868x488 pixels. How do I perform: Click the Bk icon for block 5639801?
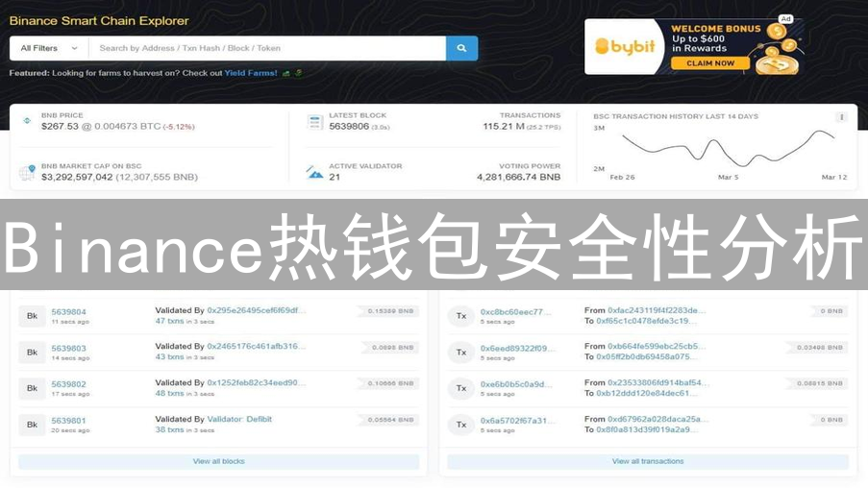32,425
